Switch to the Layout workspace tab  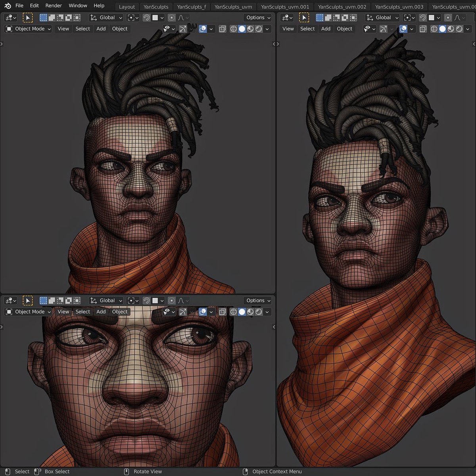127,6
